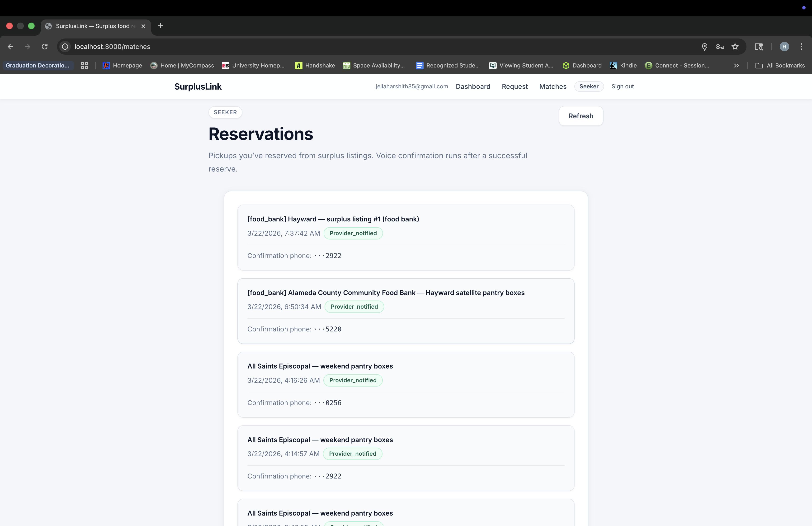Click the Refresh button

[581, 116]
